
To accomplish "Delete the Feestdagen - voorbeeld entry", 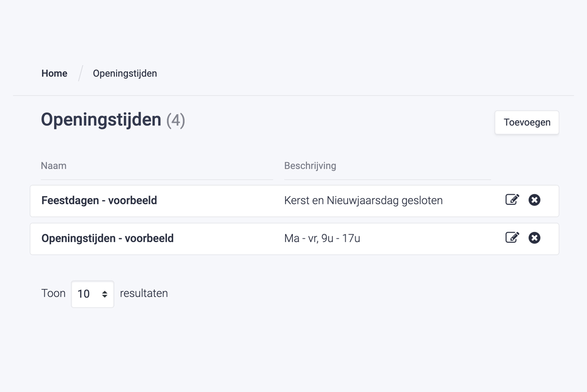I will (x=534, y=200).
